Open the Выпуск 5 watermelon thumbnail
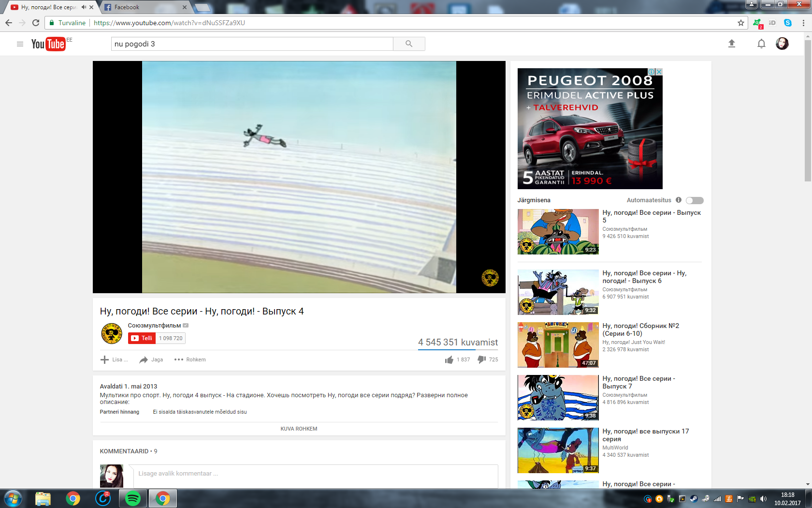The height and width of the screenshot is (508, 812). 558,232
